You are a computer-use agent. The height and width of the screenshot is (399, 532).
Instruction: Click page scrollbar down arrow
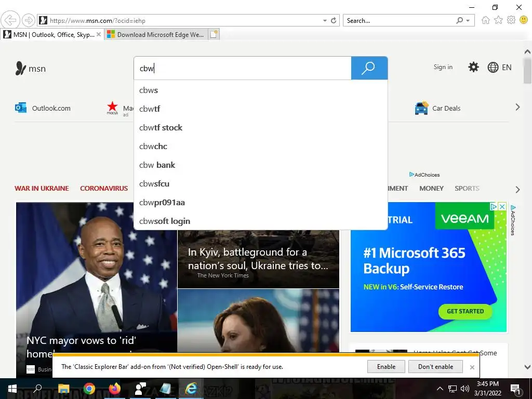[527, 367]
